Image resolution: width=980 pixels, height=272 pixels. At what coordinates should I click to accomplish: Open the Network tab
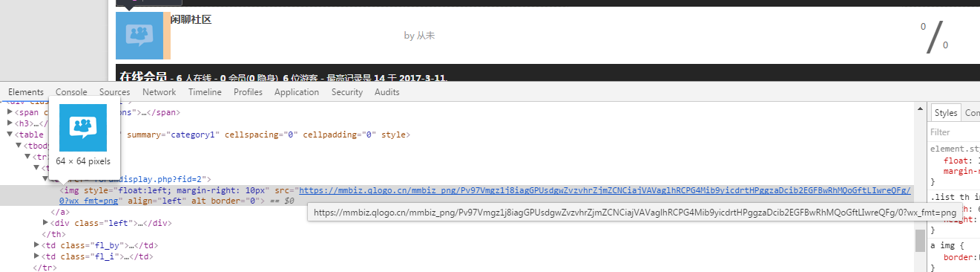160,92
